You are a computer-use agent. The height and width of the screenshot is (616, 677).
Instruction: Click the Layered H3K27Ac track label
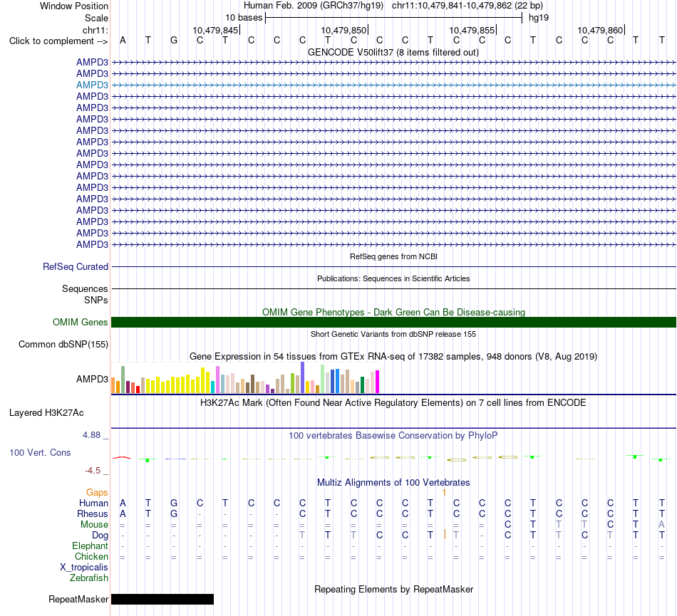(46, 413)
